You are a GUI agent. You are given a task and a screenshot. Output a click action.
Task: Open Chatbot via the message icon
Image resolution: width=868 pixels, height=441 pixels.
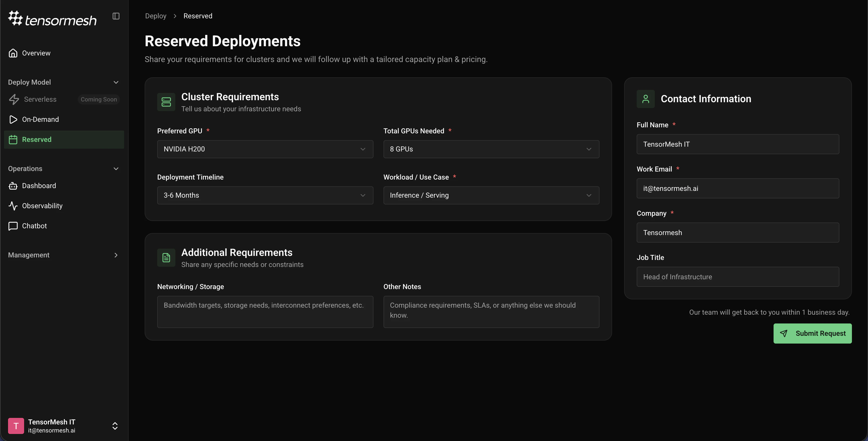13,226
